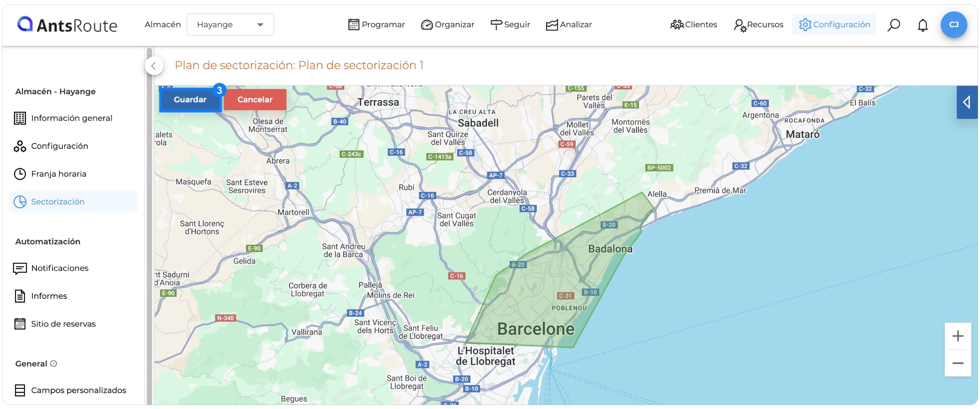Click L'Hospitalet de Llobregat map label
The height and width of the screenshot is (409, 980).
[486, 356]
